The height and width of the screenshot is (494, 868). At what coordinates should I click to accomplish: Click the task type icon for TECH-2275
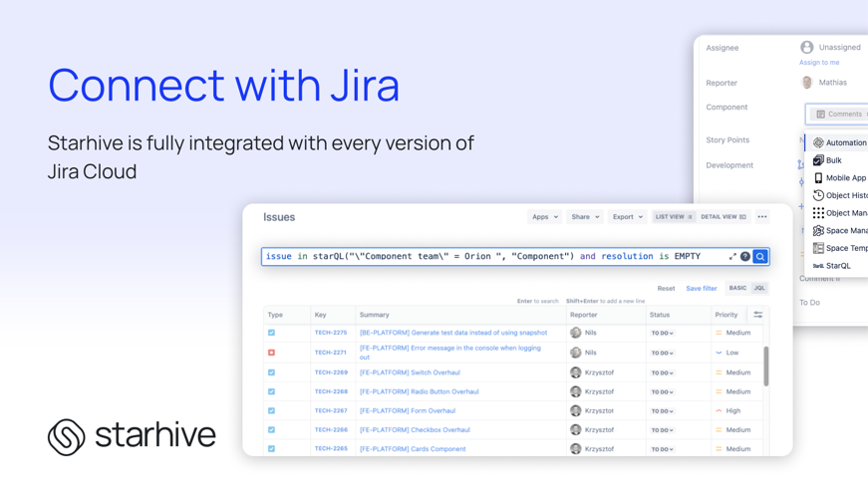[271, 333]
